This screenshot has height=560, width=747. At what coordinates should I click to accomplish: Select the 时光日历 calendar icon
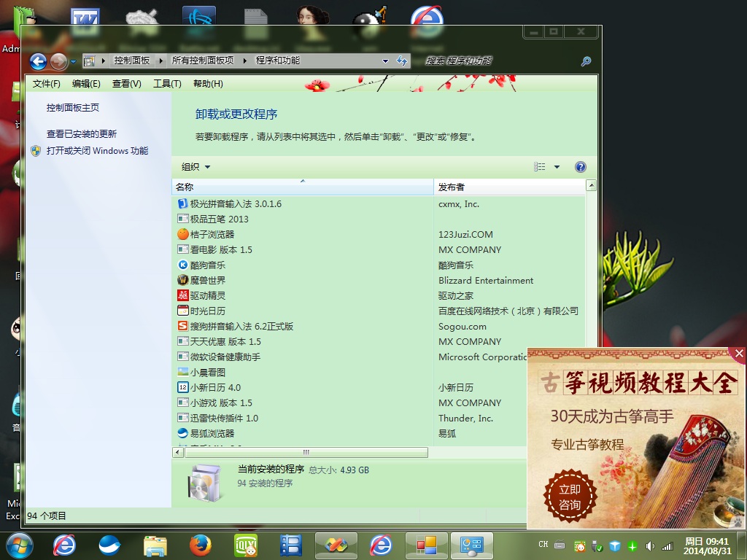click(x=183, y=311)
